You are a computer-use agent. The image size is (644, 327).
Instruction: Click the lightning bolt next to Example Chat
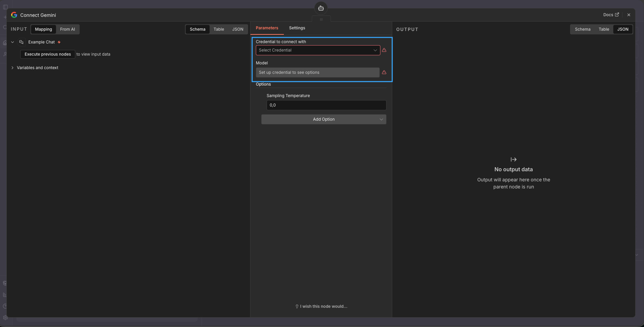coord(59,42)
